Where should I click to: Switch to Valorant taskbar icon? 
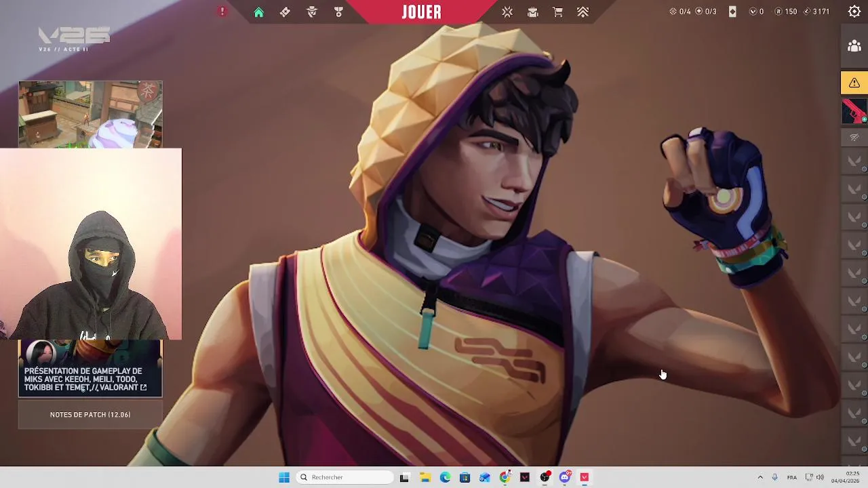point(585,477)
